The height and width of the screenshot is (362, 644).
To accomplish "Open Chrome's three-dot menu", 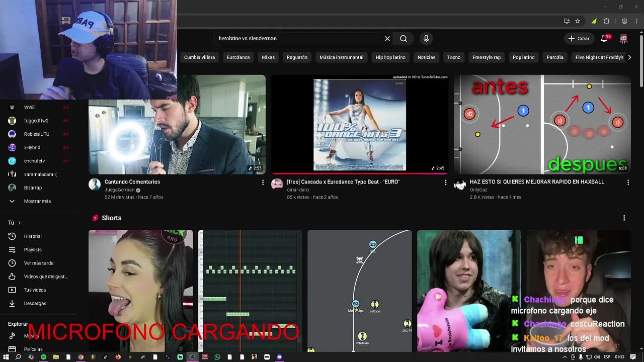I will tap(636, 21).
